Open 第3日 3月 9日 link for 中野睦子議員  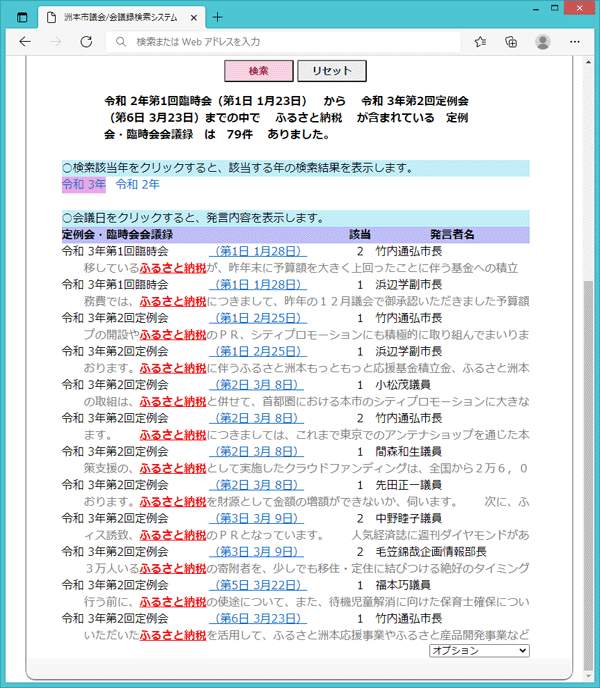pyautogui.click(x=256, y=518)
